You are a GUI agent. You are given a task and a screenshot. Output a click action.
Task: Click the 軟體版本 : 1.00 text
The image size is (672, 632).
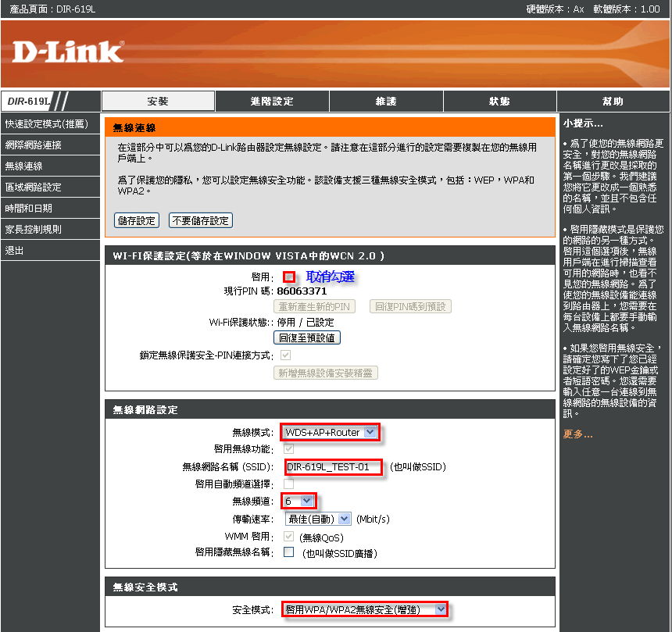click(x=627, y=9)
